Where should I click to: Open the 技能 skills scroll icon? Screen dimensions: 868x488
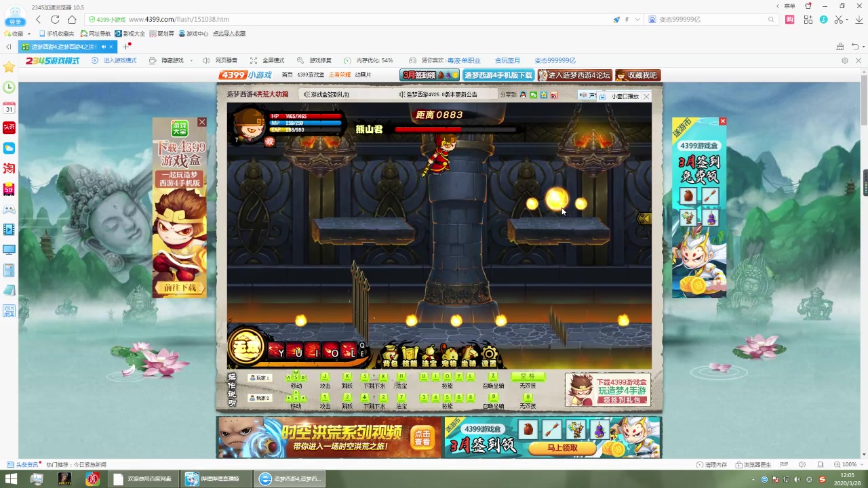point(410,355)
